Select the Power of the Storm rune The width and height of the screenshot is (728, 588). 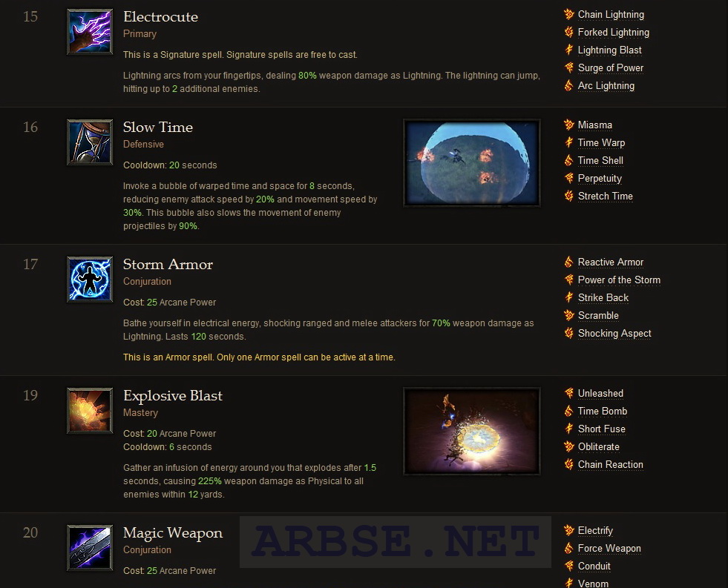(x=619, y=280)
